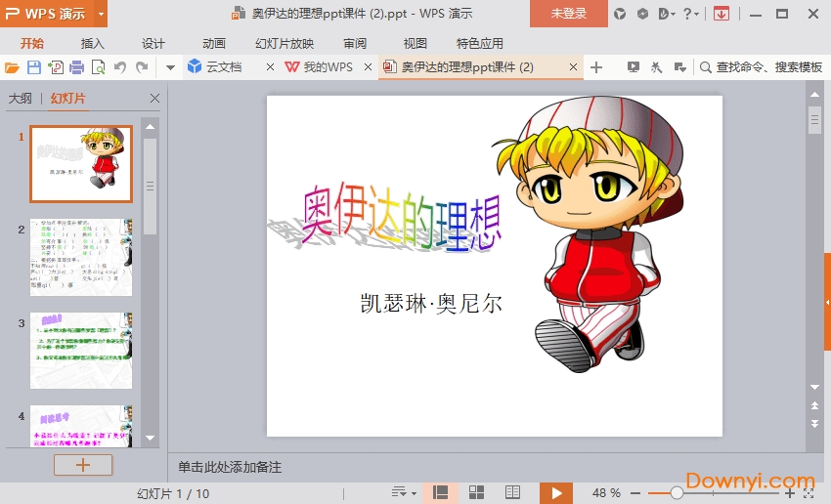
Task: Open the 开始 ribbon tab
Action: [x=32, y=43]
